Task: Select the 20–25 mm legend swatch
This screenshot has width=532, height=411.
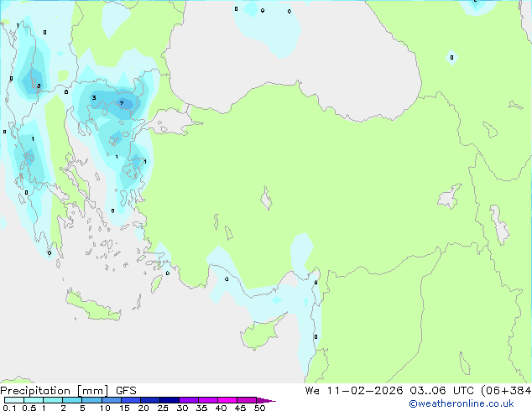Action: (149, 400)
